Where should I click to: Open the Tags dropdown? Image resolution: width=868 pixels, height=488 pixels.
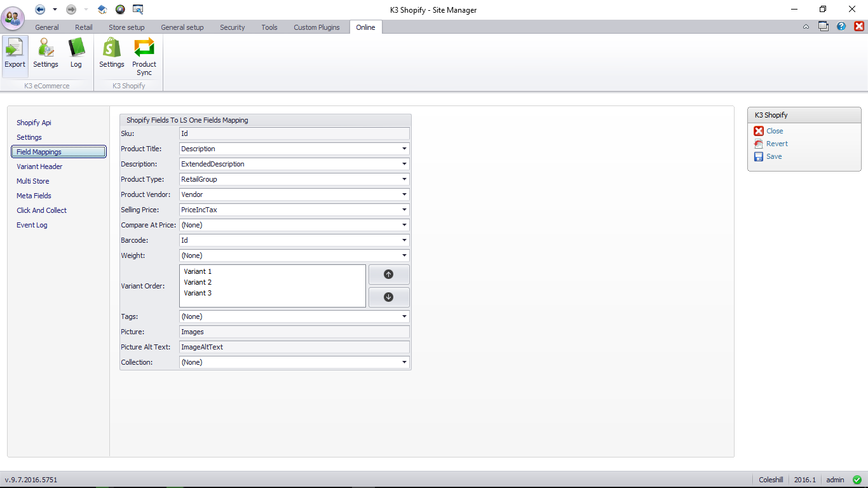404,316
